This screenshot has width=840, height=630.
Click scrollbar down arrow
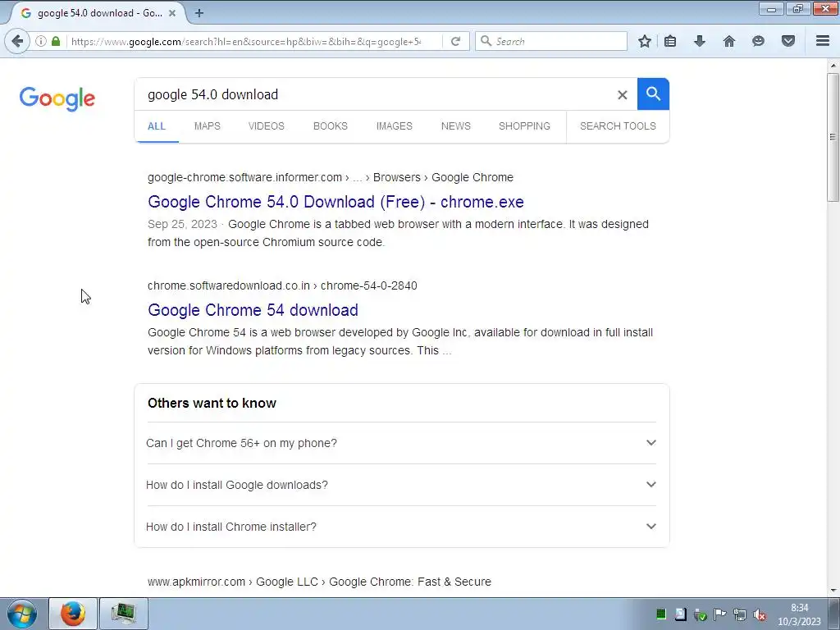tap(833, 591)
